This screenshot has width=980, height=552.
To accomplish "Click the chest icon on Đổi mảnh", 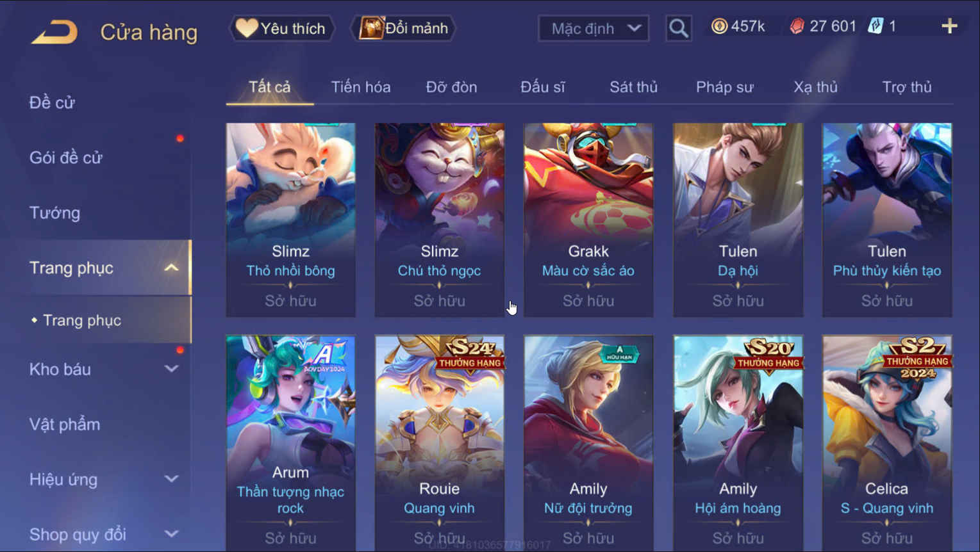I will [371, 28].
